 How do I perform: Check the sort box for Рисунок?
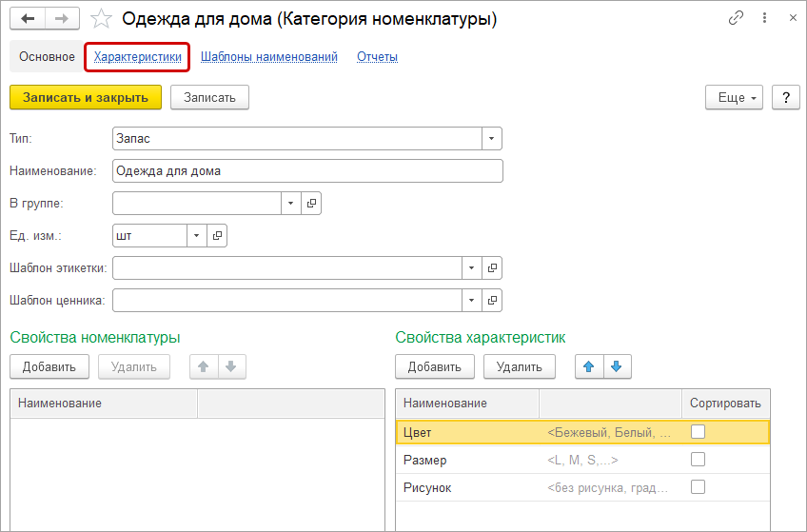698,487
